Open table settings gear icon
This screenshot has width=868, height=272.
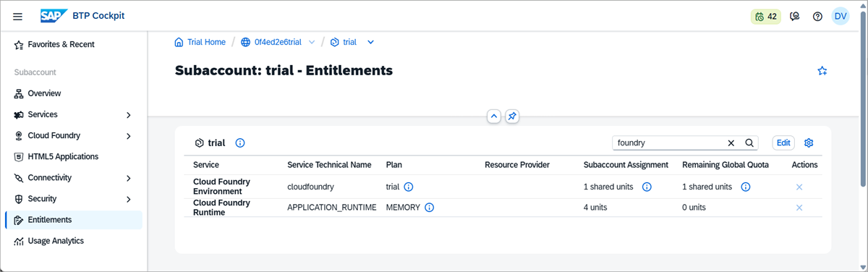click(809, 143)
